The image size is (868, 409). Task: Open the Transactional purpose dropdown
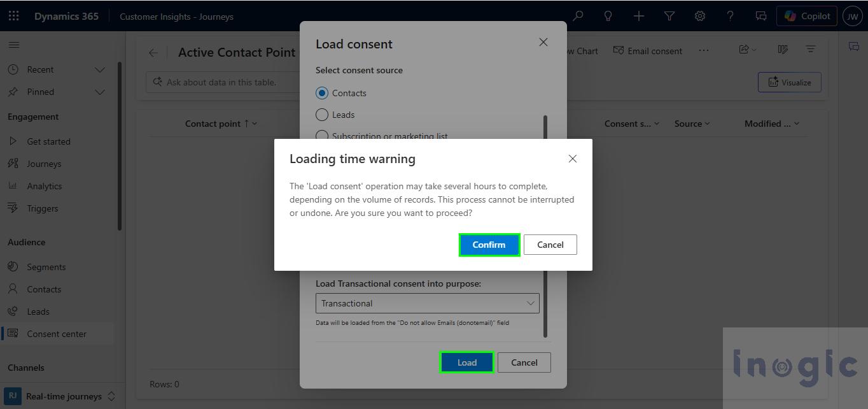pyautogui.click(x=428, y=303)
